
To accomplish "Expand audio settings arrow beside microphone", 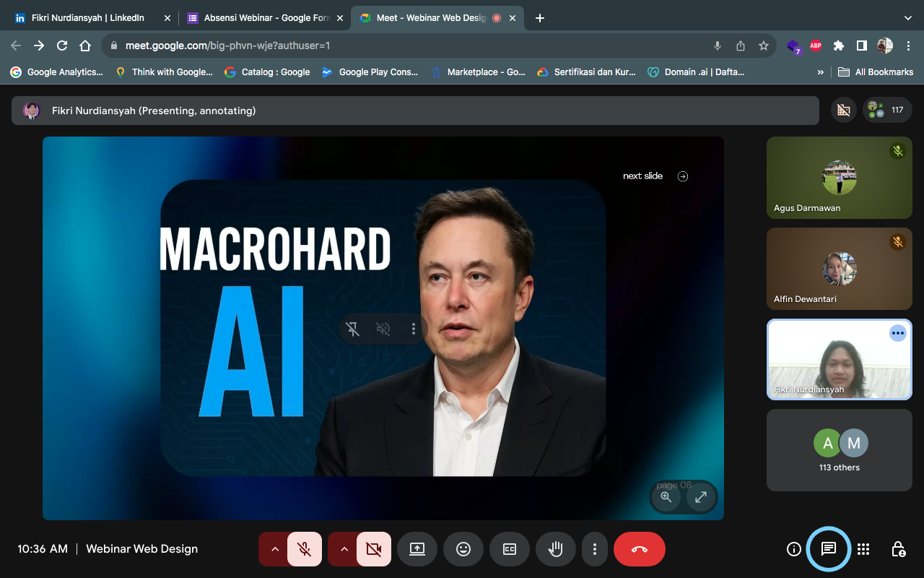I will pyautogui.click(x=274, y=549).
